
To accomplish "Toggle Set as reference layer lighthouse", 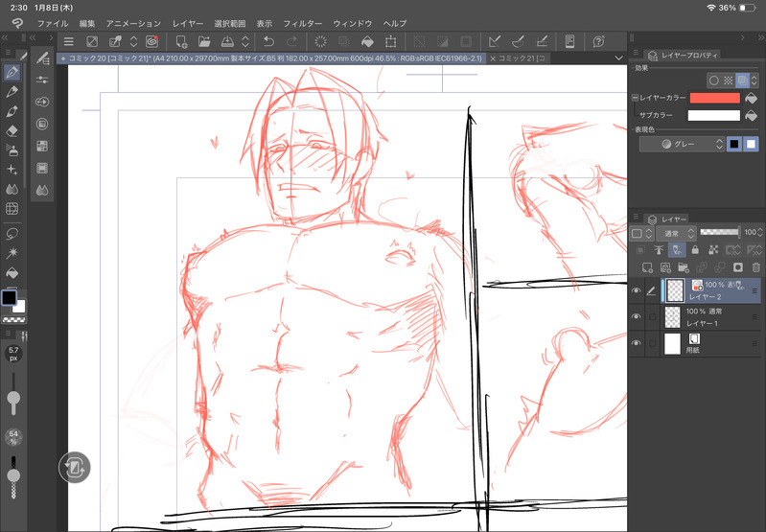I will click(x=659, y=250).
